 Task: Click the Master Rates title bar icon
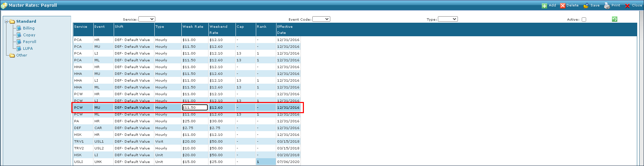[4, 5]
